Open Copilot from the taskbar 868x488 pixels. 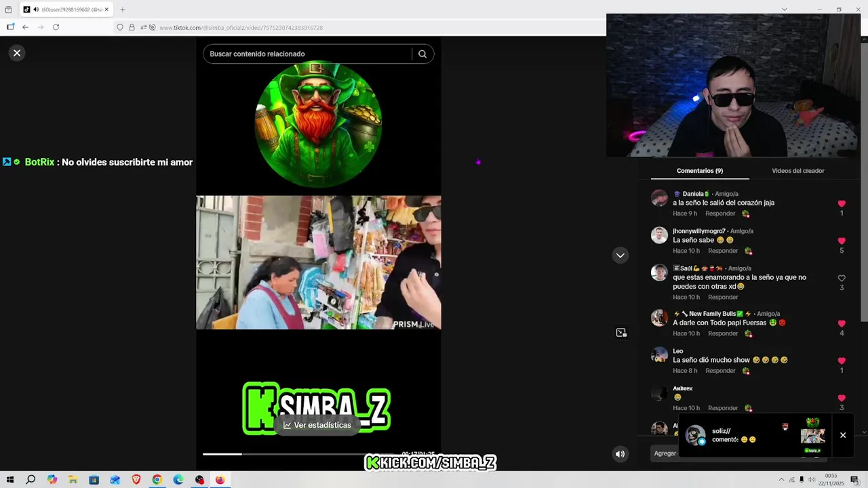pyautogui.click(x=52, y=480)
